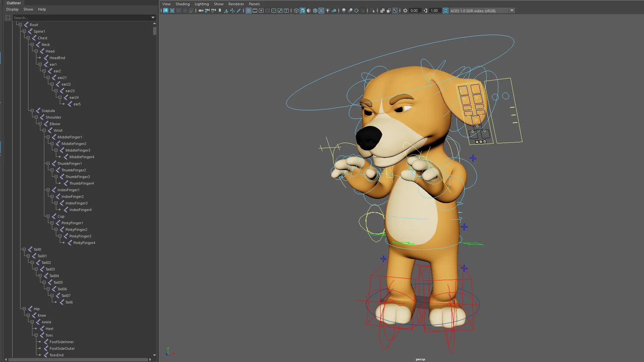Show the resolution gate icon
The image size is (644, 362).
(261, 11)
